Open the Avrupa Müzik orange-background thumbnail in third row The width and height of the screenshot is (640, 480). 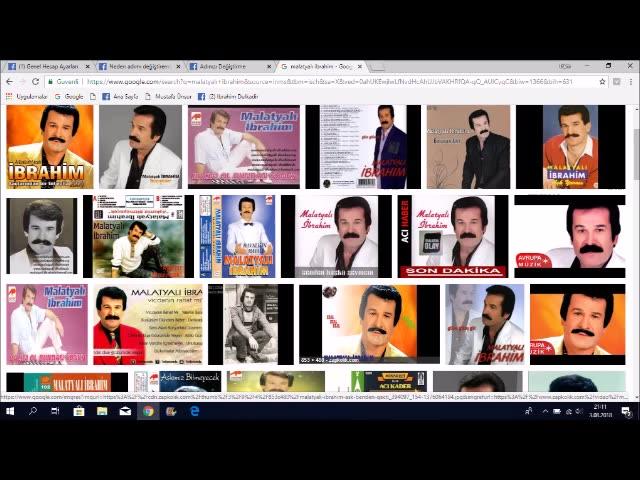click(578, 324)
